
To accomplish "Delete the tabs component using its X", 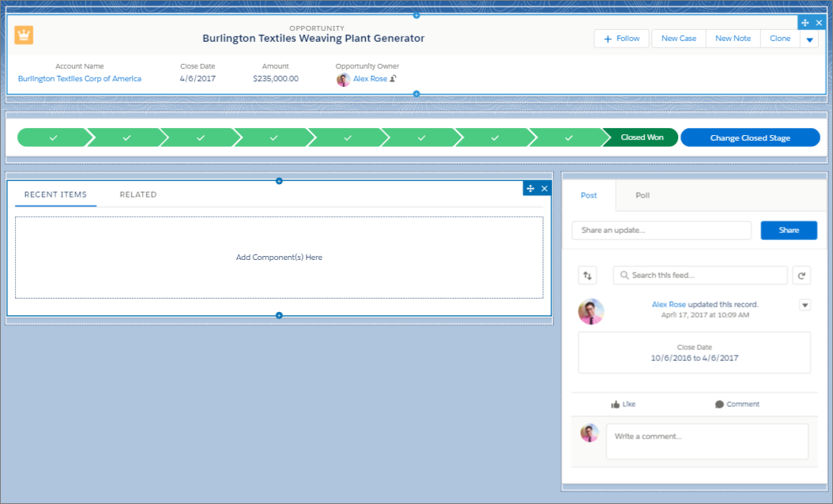I will (x=545, y=189).
